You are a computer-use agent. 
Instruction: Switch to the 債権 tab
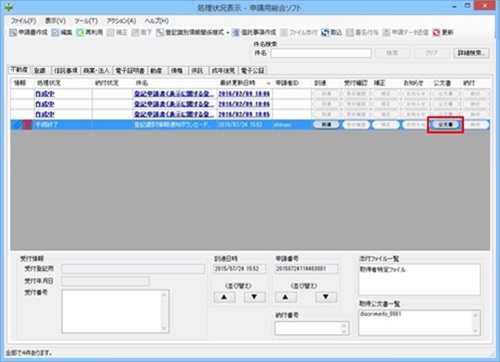pos(177,71)
